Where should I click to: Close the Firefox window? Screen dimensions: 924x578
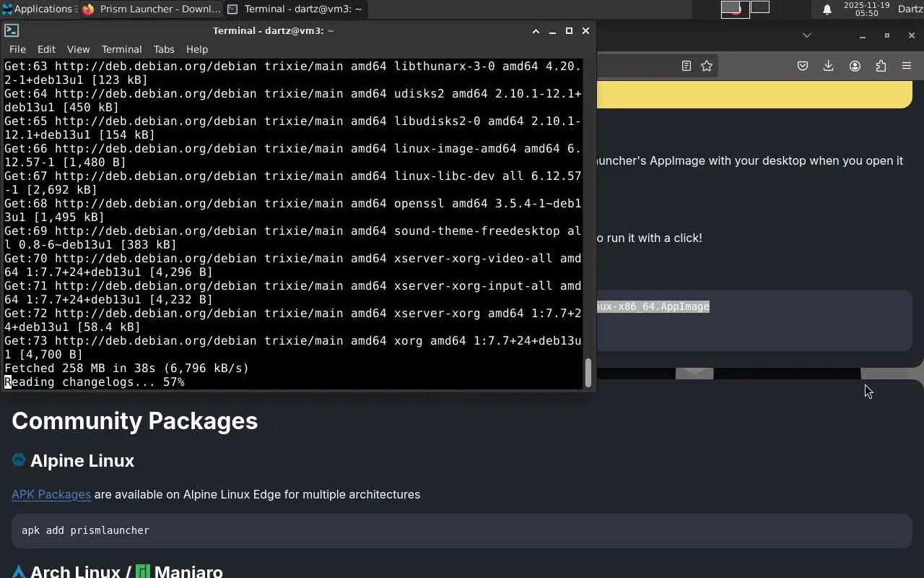click(912, 35)
